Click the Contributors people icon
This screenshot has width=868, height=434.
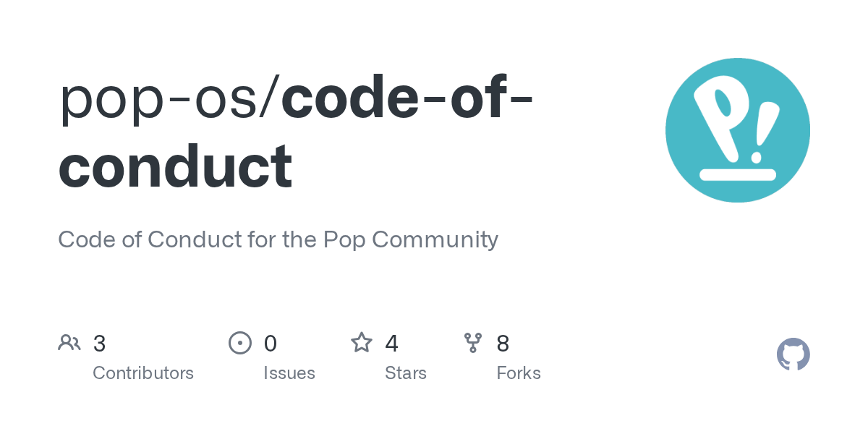69,343
